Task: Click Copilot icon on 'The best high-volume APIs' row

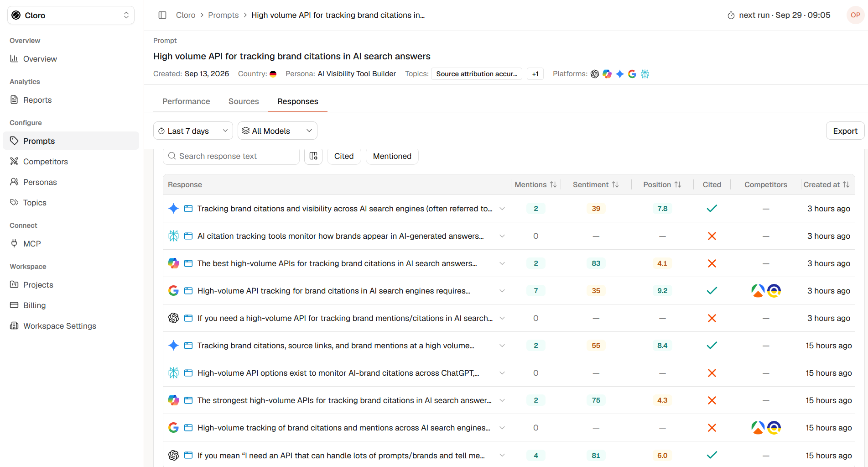Action: point(173,263)
